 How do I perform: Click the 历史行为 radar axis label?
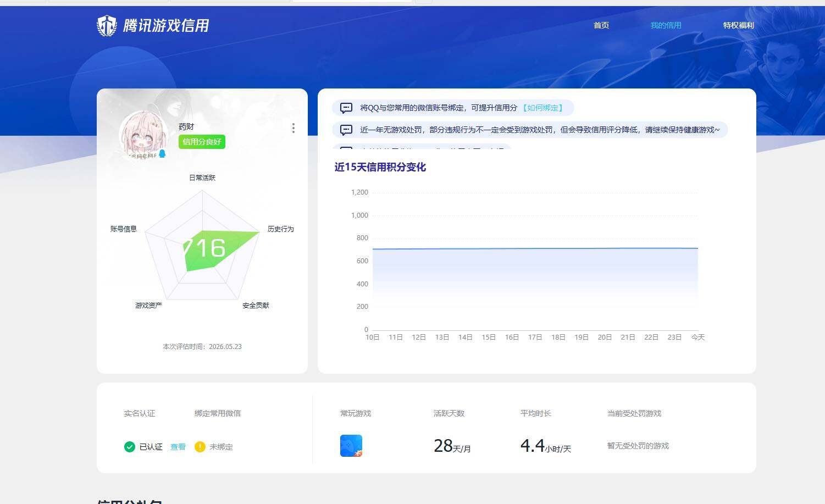(x=281, y=229)
